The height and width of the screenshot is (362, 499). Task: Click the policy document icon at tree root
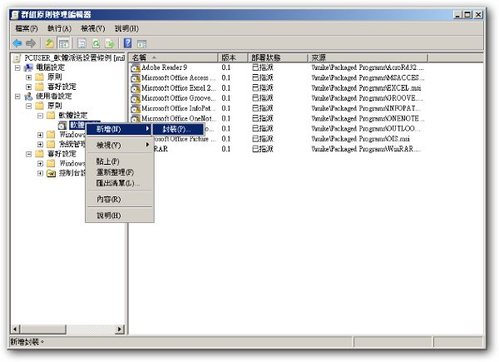(17, 58)
